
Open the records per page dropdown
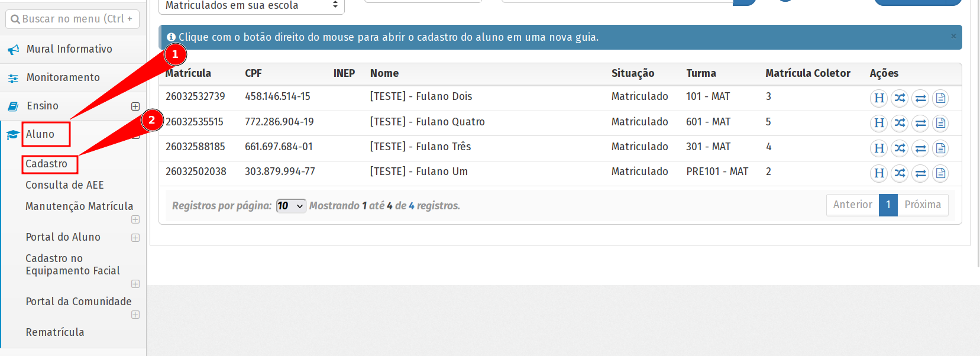tap(291, 206)
